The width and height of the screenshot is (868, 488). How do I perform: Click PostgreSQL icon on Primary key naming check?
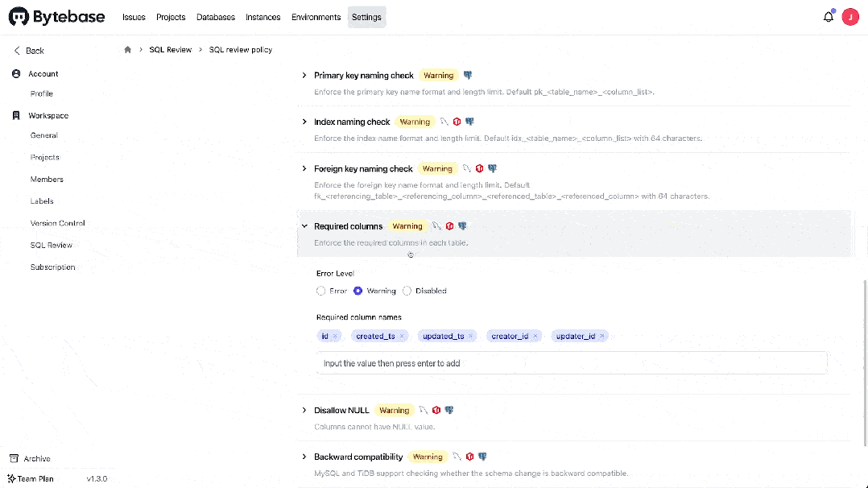pos(468,75)
